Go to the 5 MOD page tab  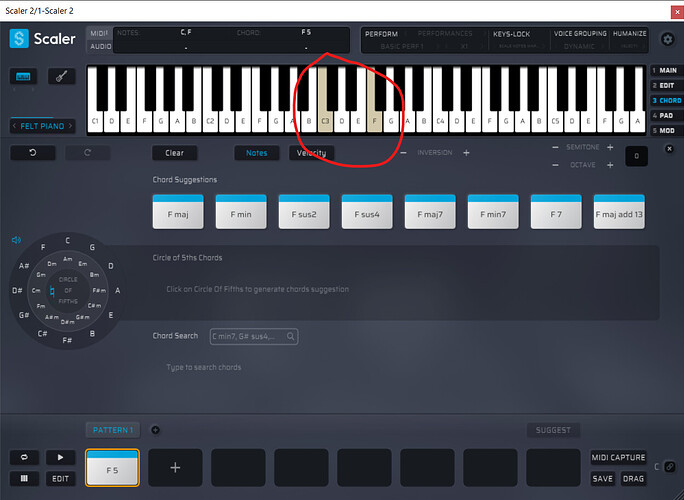point(666,130)
